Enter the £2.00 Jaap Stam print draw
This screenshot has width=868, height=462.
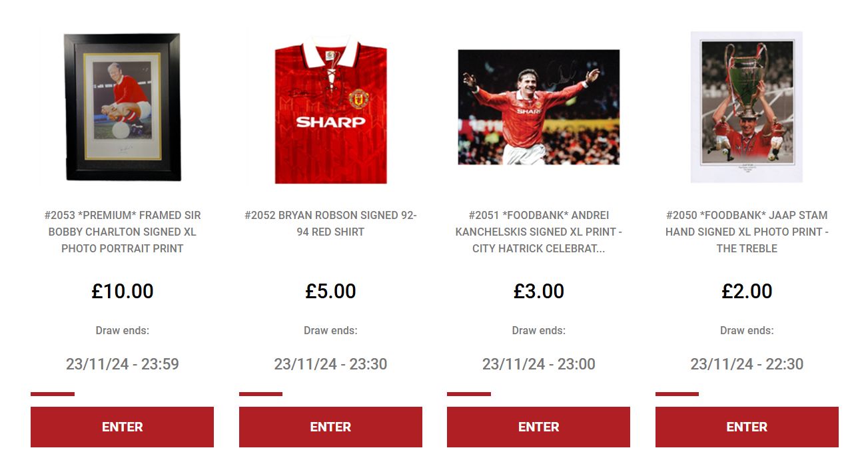[747, 427]
